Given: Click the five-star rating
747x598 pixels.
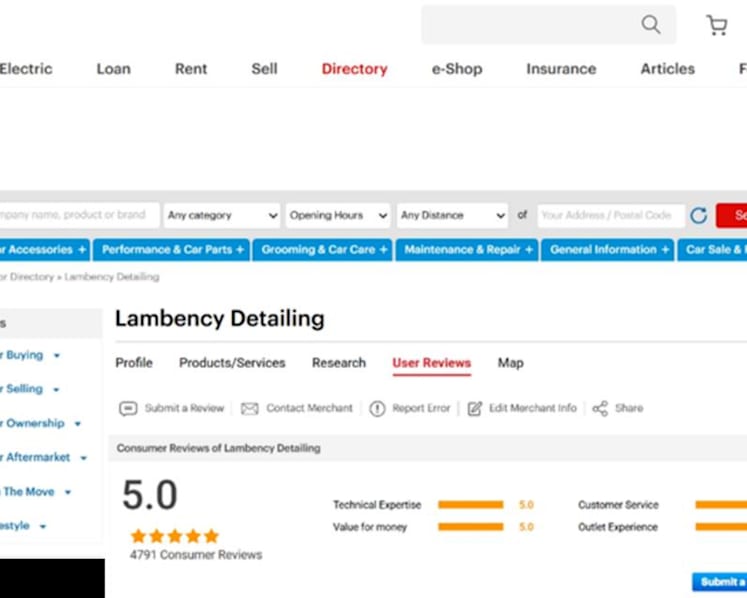Looking at the screenshot, I should (175, 536).
